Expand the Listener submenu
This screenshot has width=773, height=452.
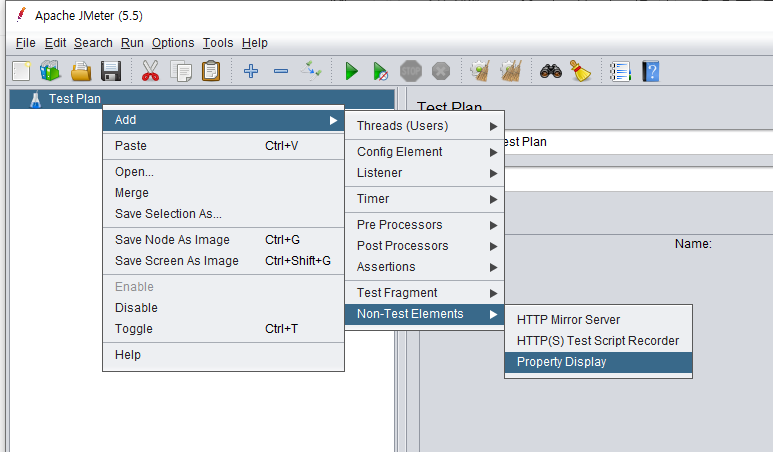pos(424,173)
